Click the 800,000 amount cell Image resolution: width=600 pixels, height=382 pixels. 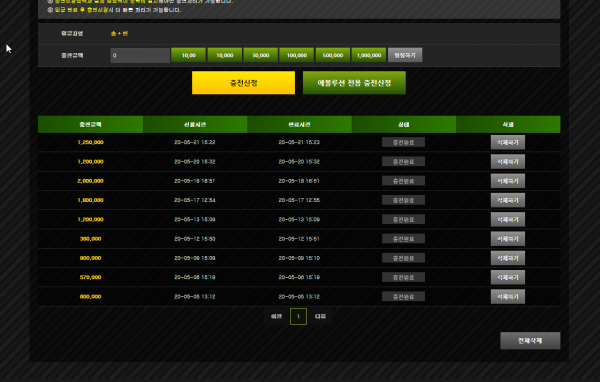pos(90,296)
